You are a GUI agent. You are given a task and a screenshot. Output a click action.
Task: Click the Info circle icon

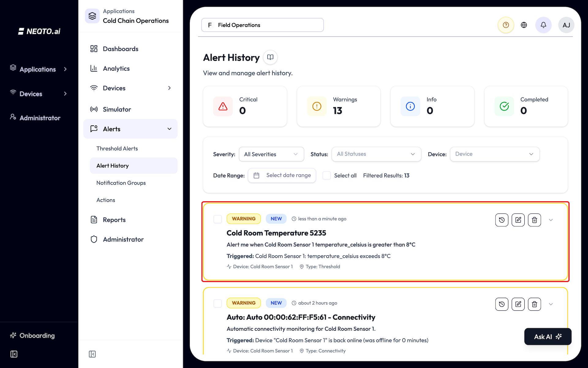click(x=410, y=106)
